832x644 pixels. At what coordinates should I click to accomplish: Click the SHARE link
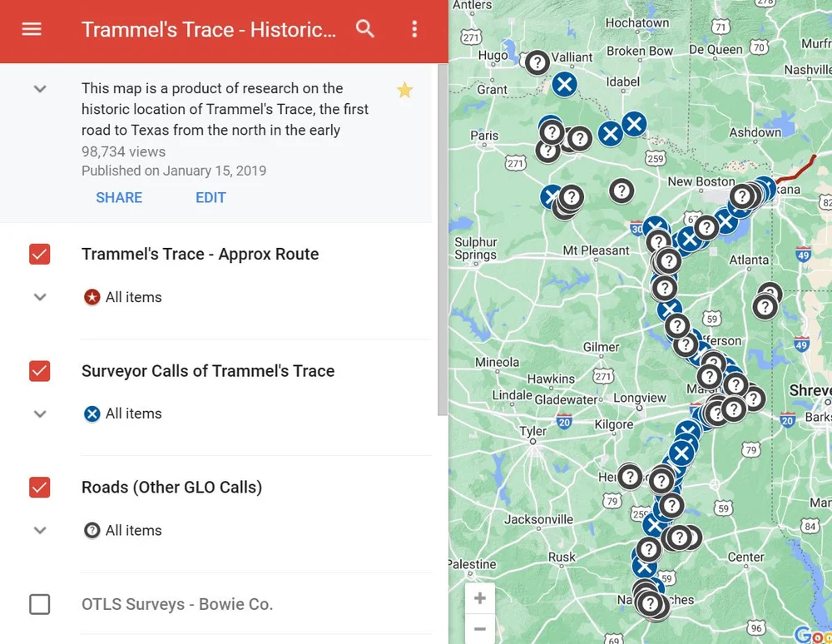(119, 197)
